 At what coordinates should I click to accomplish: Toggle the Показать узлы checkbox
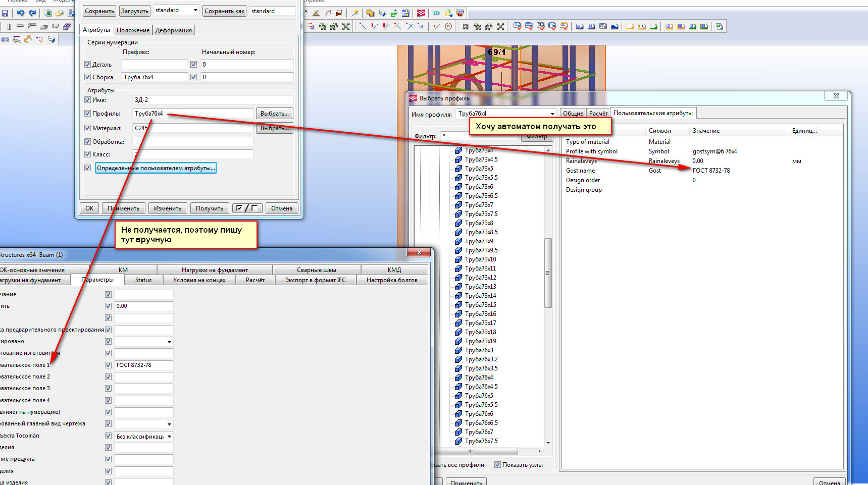pos(497,465)
